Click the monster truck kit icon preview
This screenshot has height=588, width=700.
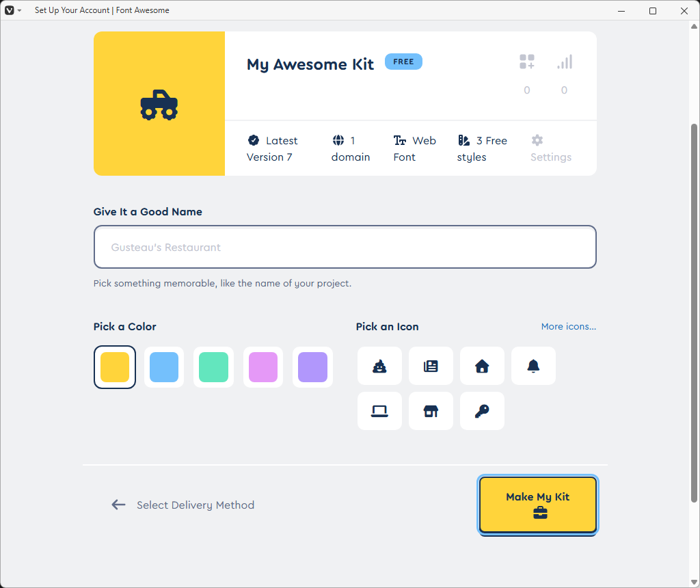(x=159, y=105)
